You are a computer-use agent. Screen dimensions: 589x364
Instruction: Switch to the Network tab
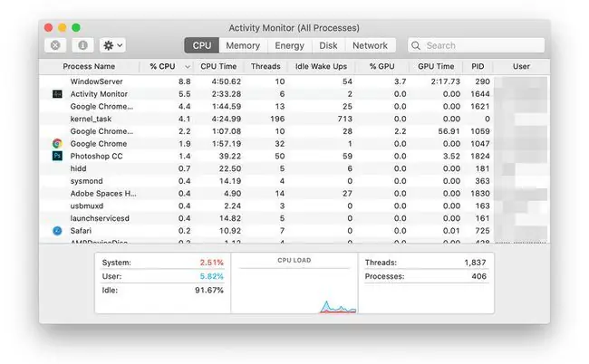coord(370,45)
